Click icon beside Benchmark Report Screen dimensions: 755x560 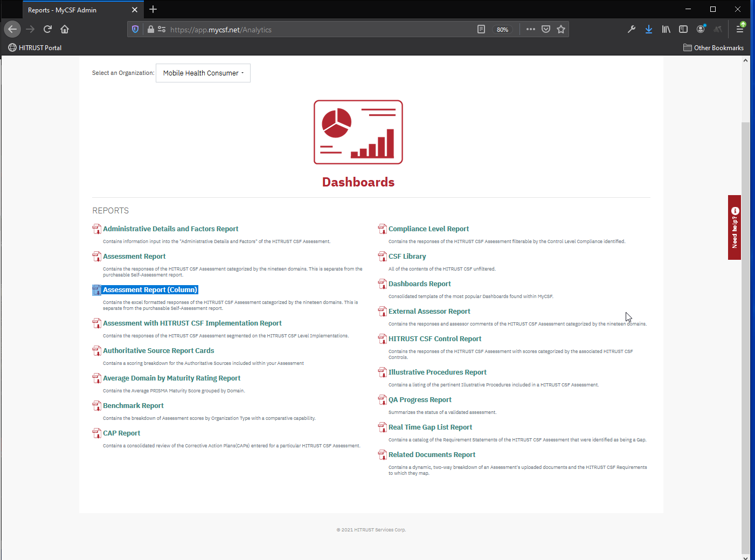pos(97,406)
